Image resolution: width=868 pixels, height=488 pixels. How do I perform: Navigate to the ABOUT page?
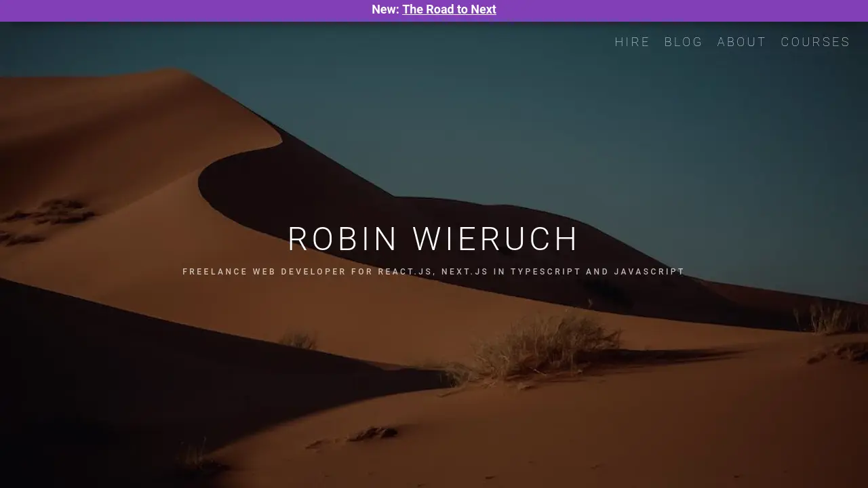coord(742,42)
